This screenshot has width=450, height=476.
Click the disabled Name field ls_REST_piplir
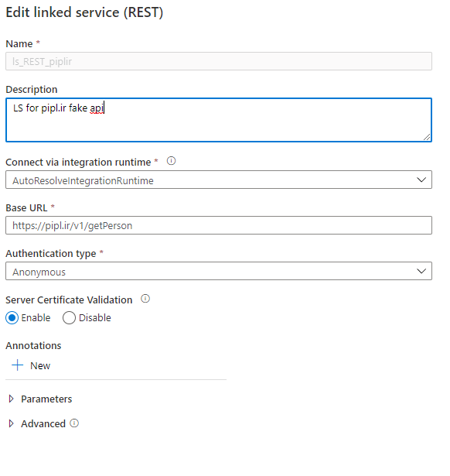[x=219, y=61]
